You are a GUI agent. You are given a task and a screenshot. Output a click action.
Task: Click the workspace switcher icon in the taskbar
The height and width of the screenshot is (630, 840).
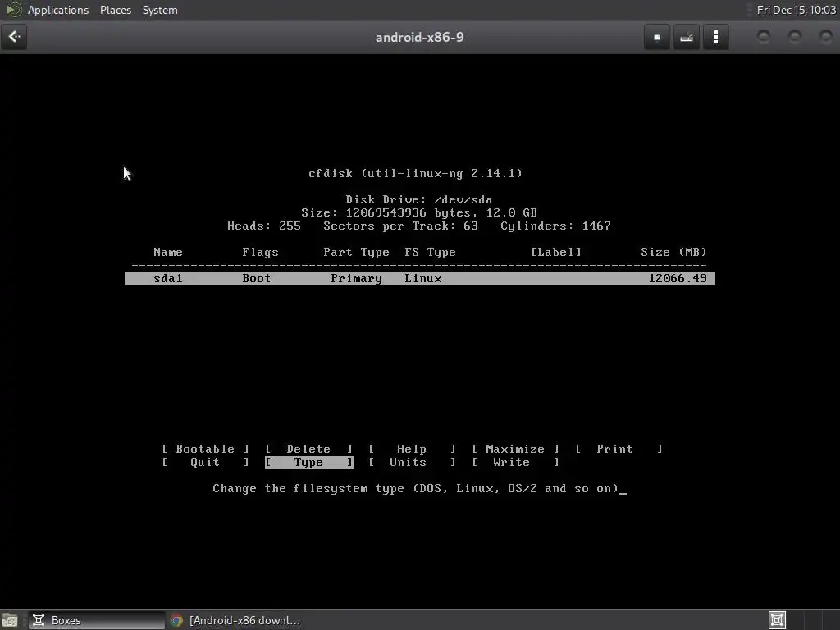click(x=777, y=620)
